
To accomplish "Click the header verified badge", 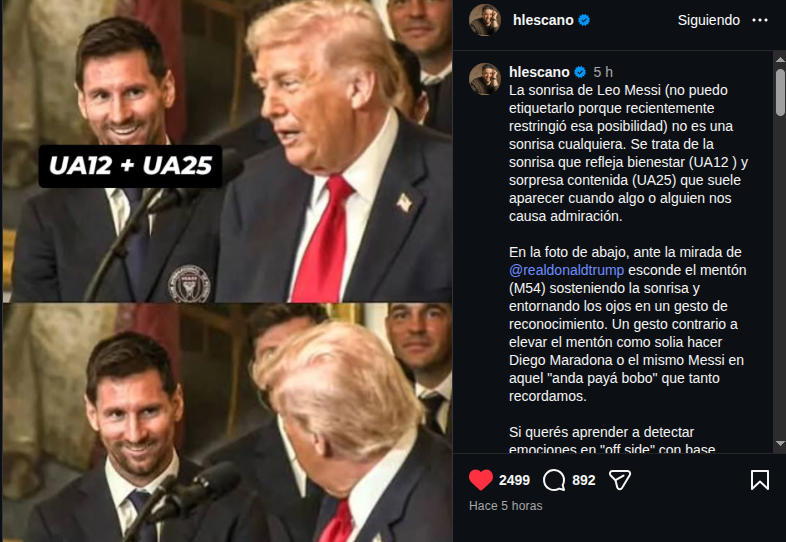I will tap(584, 20).
